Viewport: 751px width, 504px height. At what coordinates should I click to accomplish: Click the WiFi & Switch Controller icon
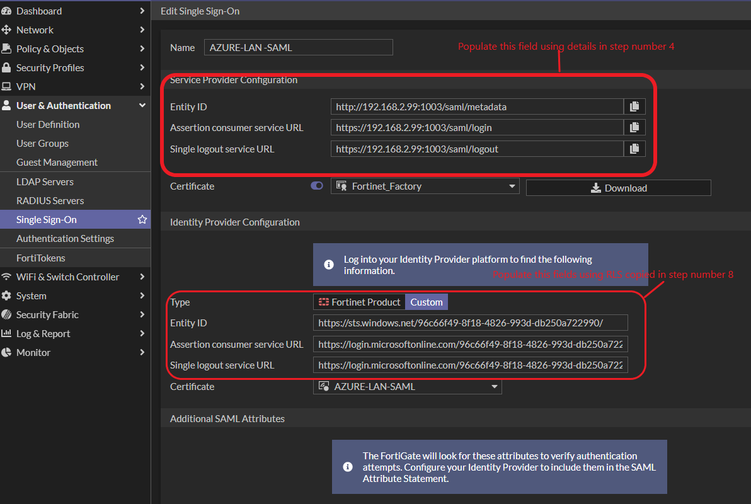tap(6, 276)
